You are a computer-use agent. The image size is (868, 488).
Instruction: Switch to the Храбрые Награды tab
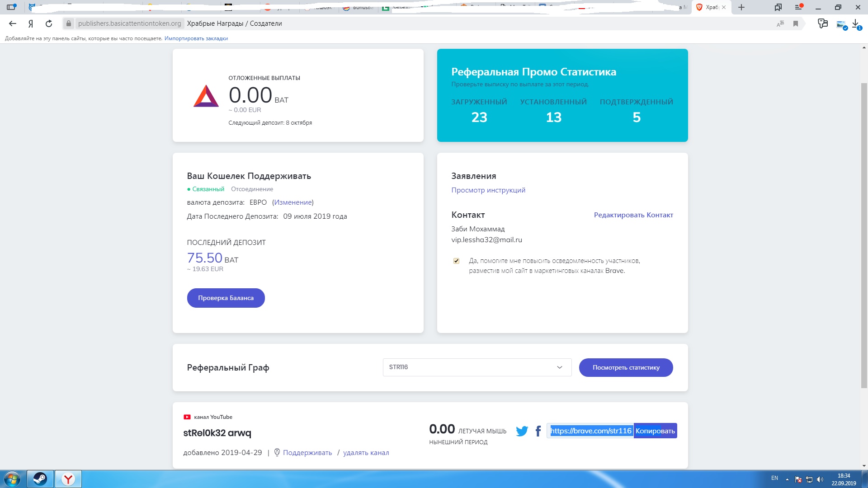(x=710, y=7)
